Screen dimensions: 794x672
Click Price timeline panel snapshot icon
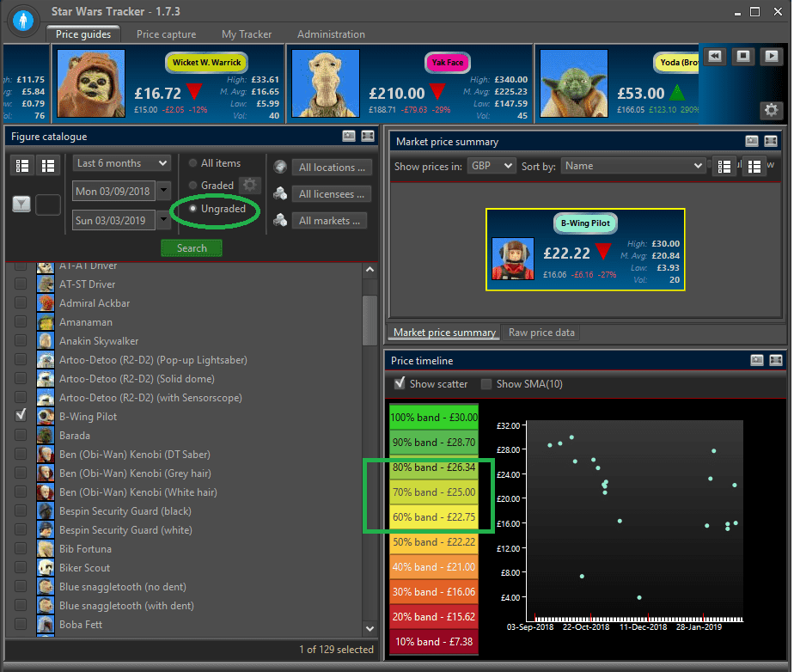pyautogui.click(x=757, y=360)
